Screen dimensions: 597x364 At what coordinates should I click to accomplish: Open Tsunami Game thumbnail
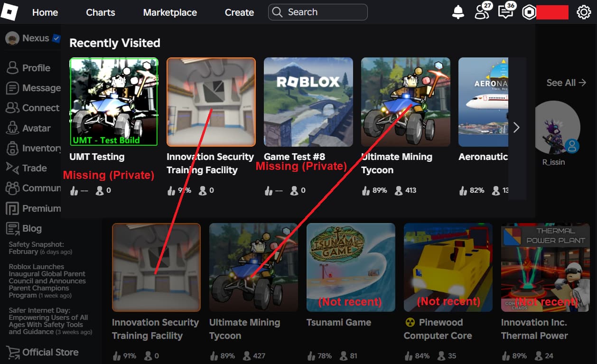351,267
